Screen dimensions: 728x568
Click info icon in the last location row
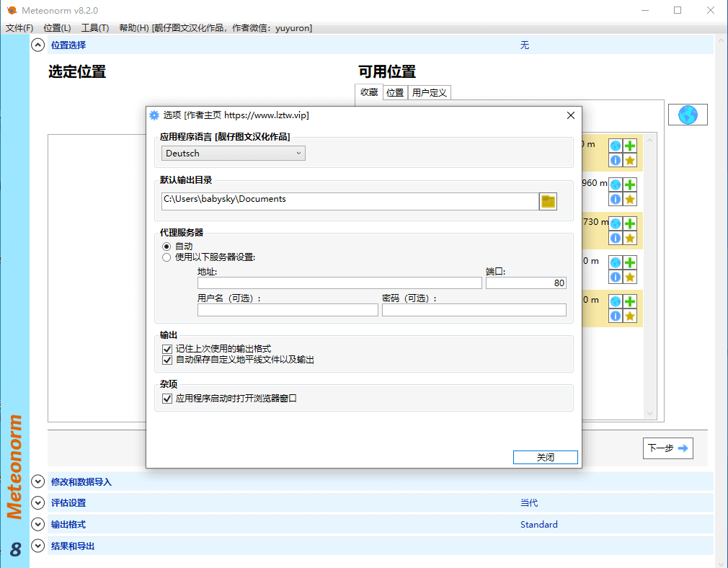(616, 316)
